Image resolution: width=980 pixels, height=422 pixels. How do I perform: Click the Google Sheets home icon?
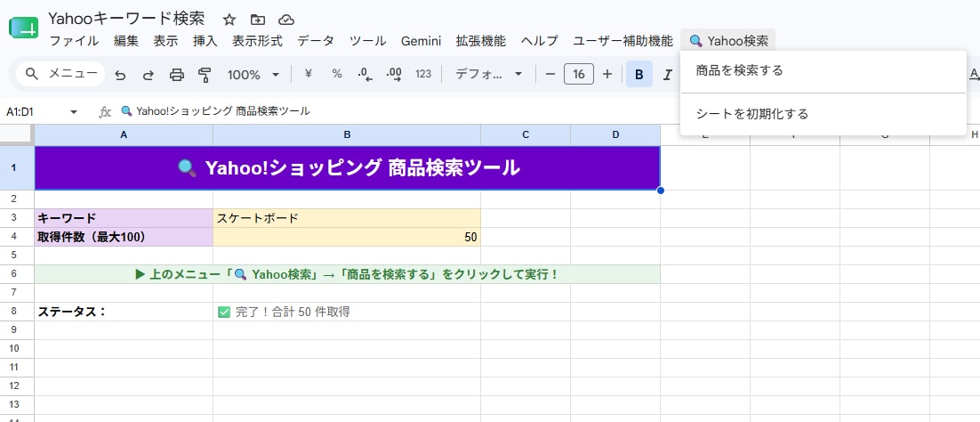[23, 28]
